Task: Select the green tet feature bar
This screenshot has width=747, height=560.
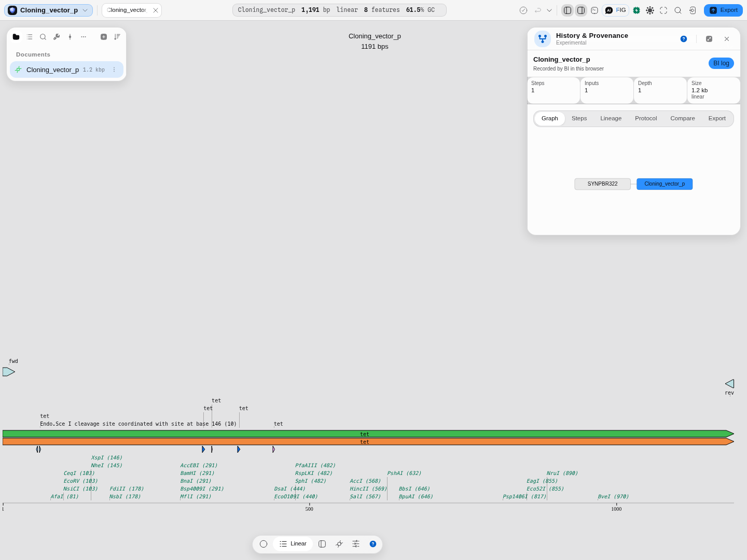Action: [368, 434]
